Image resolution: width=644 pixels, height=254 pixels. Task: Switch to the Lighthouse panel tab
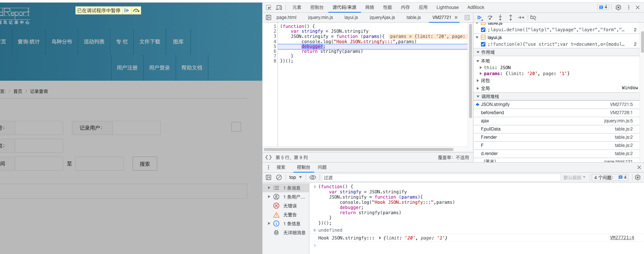(447, 7)
